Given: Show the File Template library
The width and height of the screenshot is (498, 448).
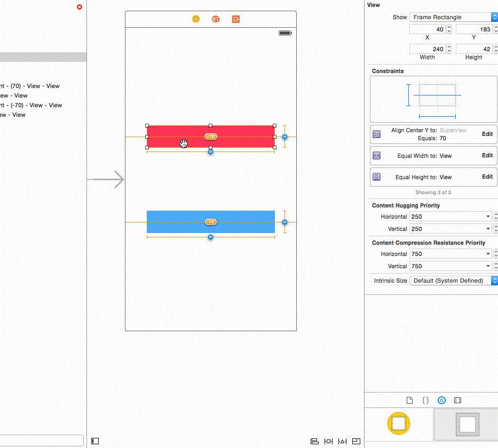Looking at the screenshot, I should pos(410,401).
